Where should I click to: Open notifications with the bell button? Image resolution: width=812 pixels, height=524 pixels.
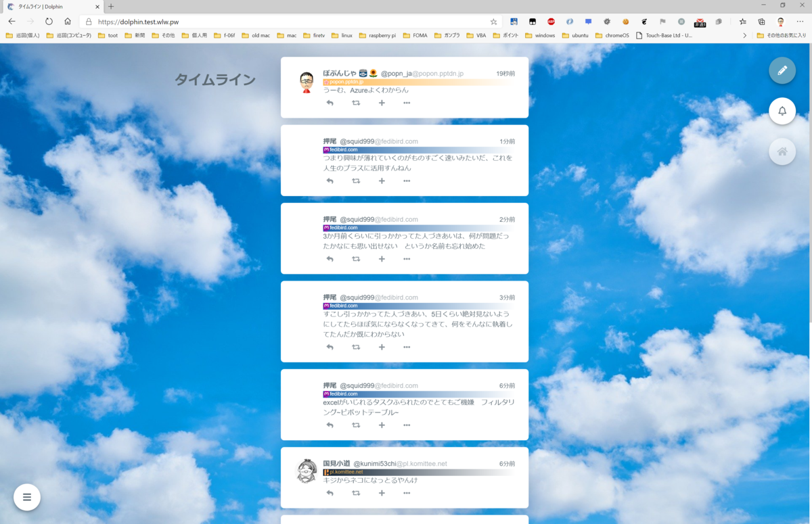coord(782,111)
